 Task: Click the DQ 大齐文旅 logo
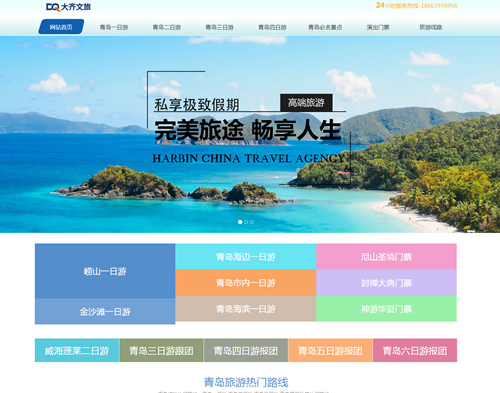click(x=69, y=7)
